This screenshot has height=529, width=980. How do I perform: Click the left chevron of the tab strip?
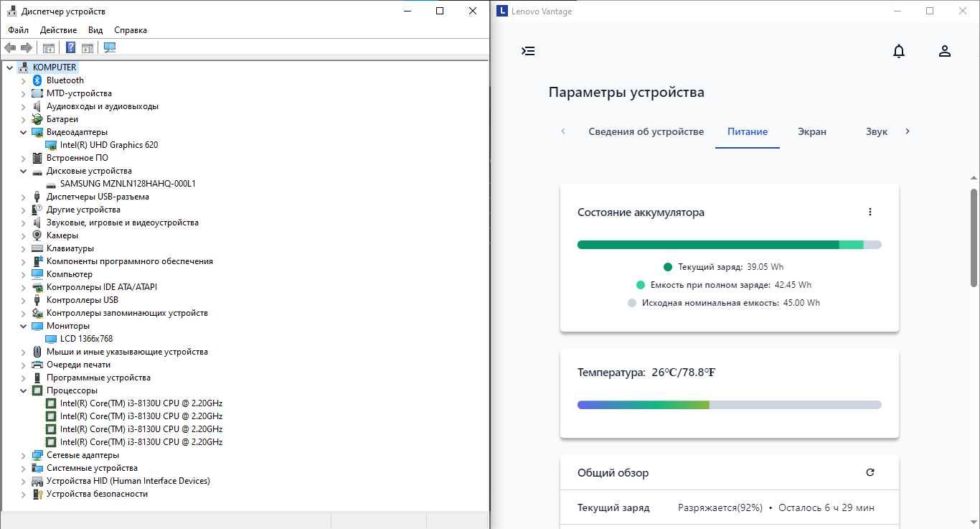point(563,131)
